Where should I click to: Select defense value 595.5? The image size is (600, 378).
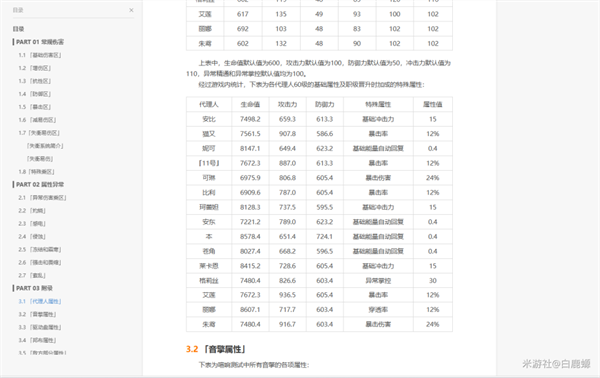coord(324,207)
